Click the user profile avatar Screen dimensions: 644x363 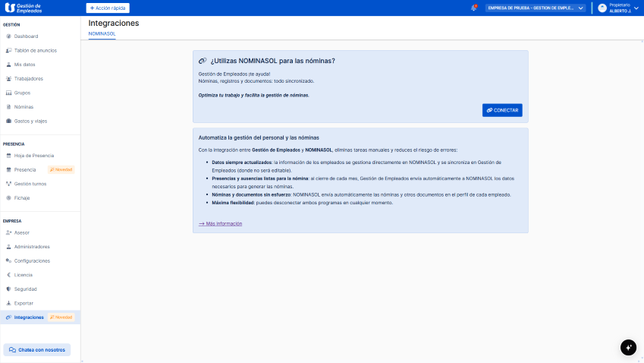[x=602, y=8]
